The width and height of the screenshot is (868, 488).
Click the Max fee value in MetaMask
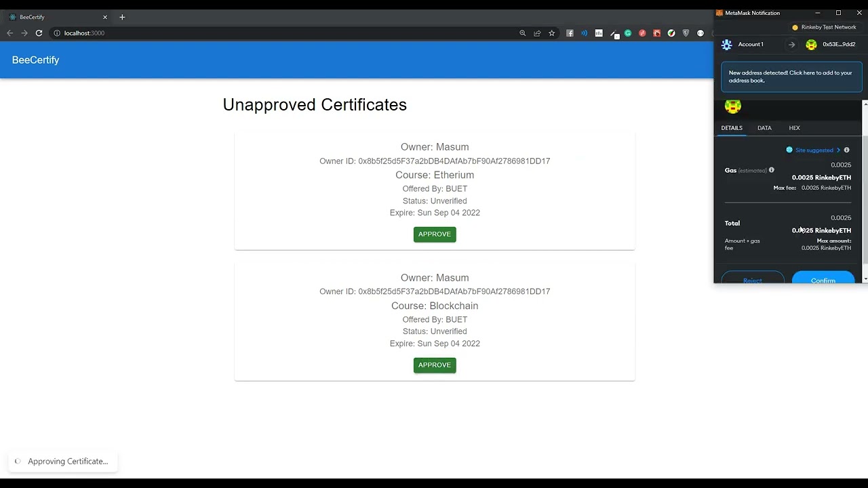pos(826,188)
